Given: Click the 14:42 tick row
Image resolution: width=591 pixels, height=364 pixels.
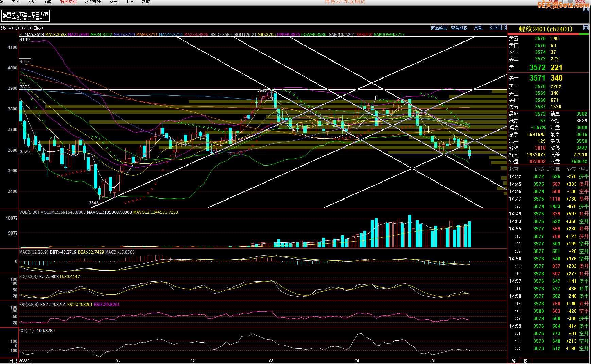Looking at the screenshot, I should click(x=548, y=176).
